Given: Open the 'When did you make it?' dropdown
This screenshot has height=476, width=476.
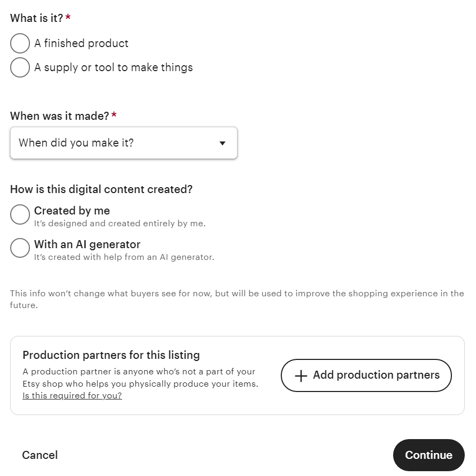Looking at the screenshot, I should coord(124,143).
